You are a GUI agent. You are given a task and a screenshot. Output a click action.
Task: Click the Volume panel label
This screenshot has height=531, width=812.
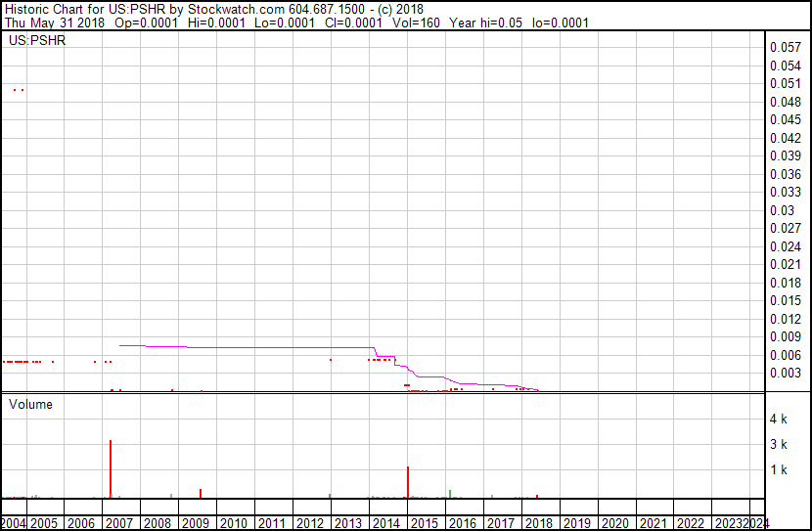(x=30, y=404)
